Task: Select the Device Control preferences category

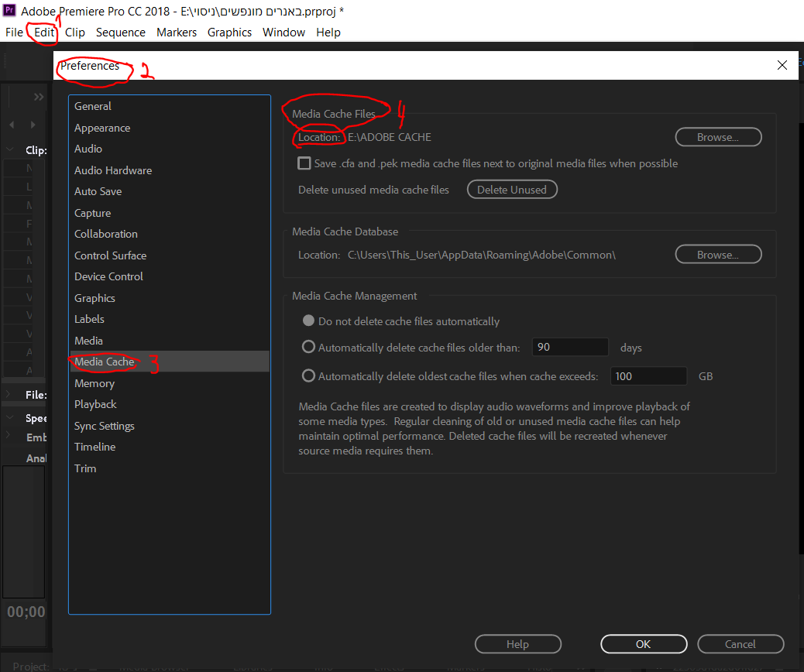Action: click(x=169, y=276)
